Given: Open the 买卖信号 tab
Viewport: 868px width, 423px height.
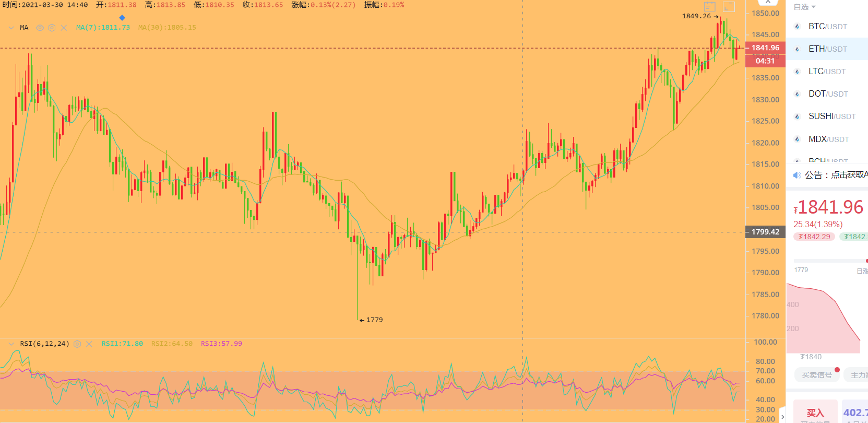Looking at the screenshot, I should tap(817, 375).
